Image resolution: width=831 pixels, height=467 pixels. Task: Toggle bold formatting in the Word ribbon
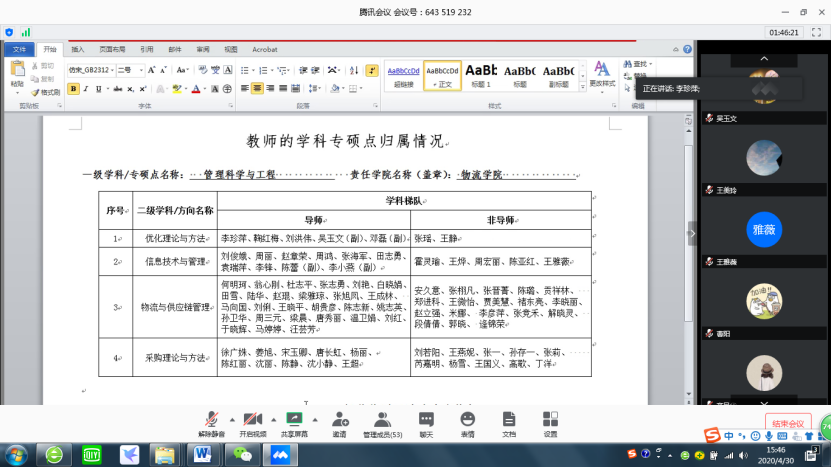pos(73,88)
